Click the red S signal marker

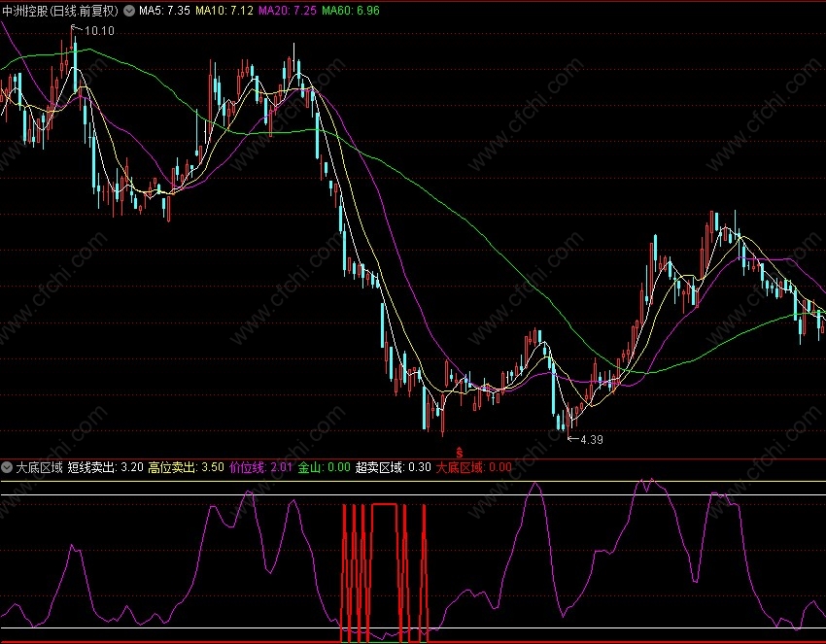[x=460, y=453]
